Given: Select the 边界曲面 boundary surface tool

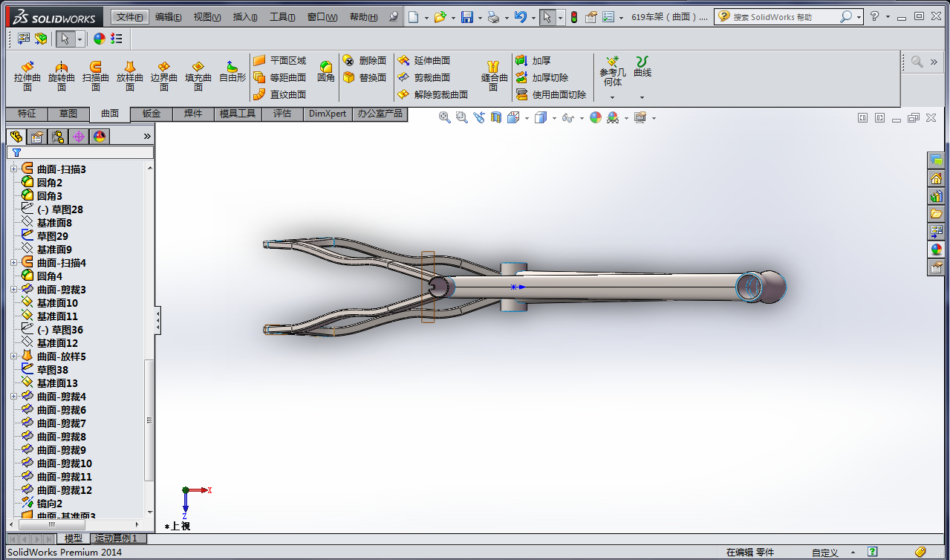Looking at the screenshot, I should (x=164, y=76).
